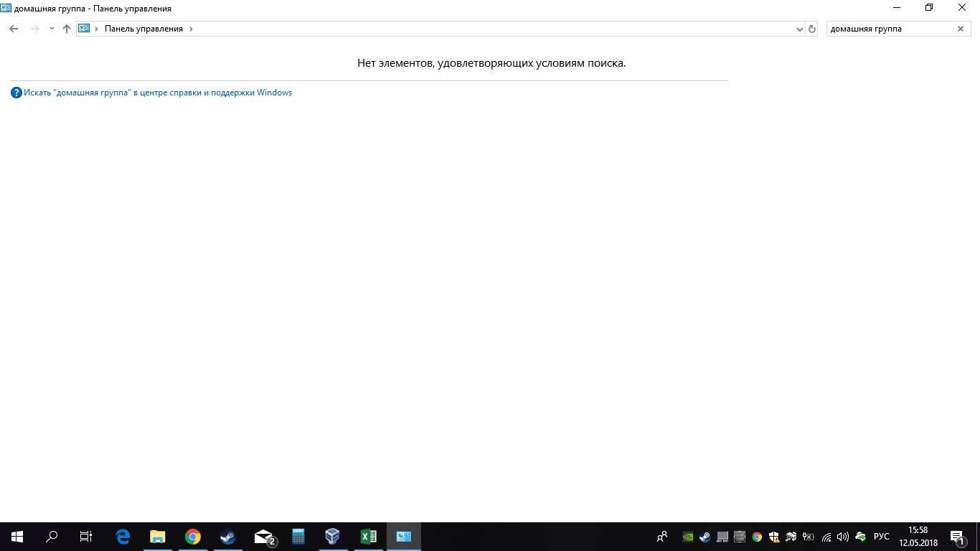Click the Control Panel icon in the address bar
The height and width of the screenshot is (551, 980).
click(84, 29)
